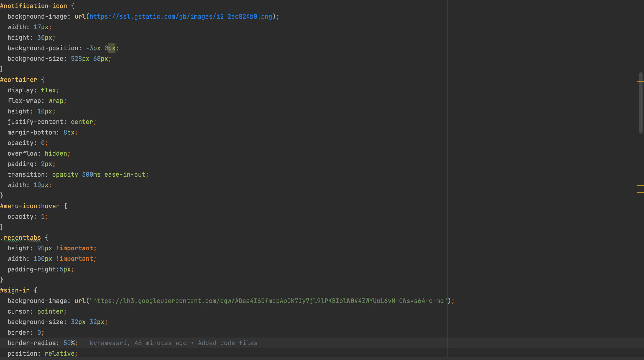Click the justify-content center value
Screen dimensions: 644x360
click(82, 122)
